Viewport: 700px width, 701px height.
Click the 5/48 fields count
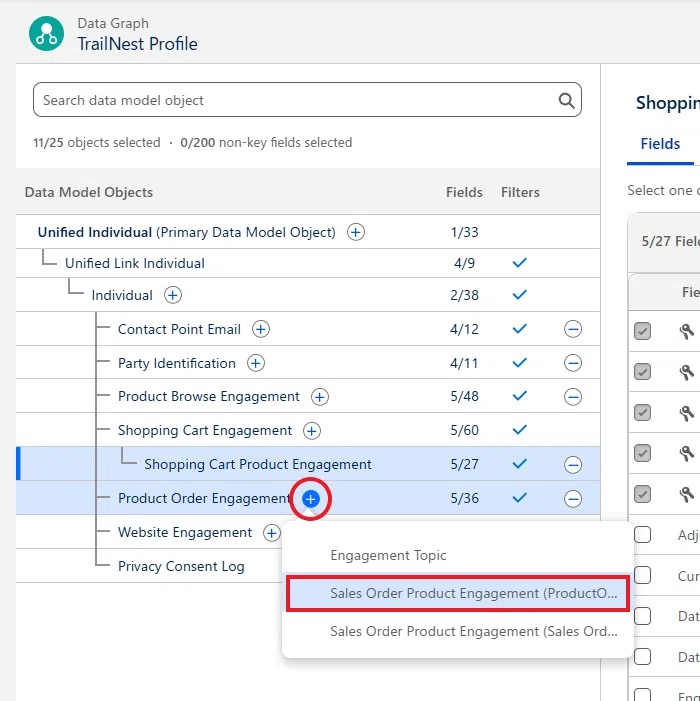coord(464,397)
